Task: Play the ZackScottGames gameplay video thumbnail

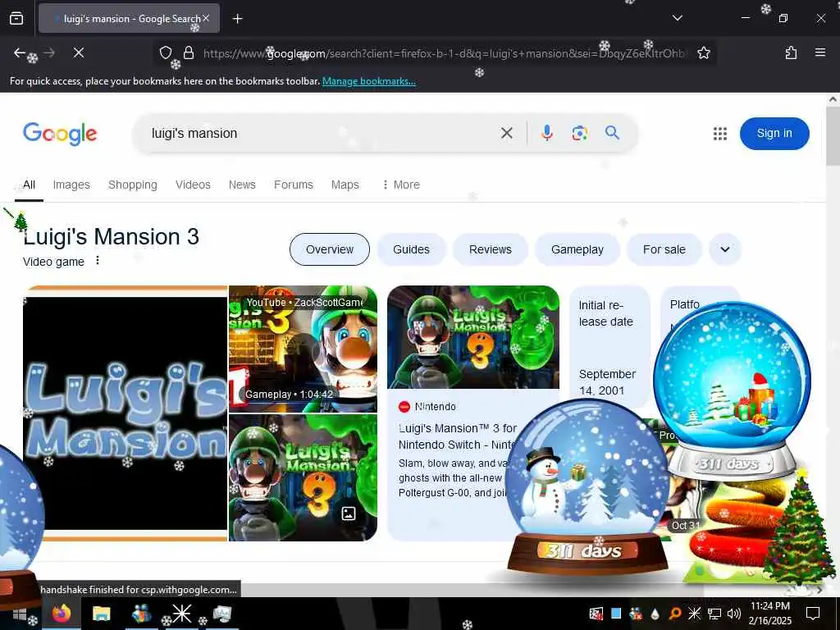Action: (303, 349)
